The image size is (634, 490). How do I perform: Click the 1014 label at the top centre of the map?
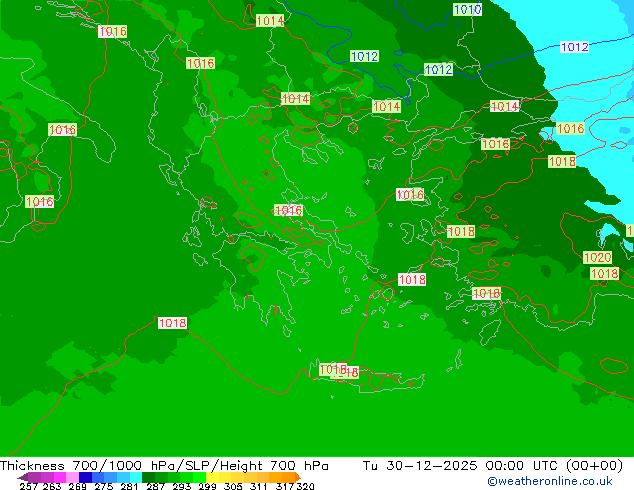point(270,20)
